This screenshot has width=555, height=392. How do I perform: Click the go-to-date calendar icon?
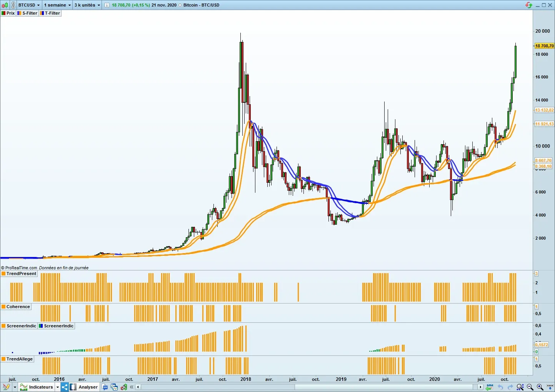point(490,387)
